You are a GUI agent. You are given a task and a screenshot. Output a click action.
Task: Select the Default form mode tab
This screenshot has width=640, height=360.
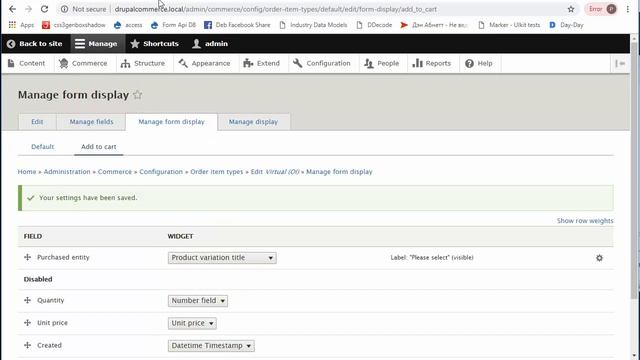pos(42,147)
